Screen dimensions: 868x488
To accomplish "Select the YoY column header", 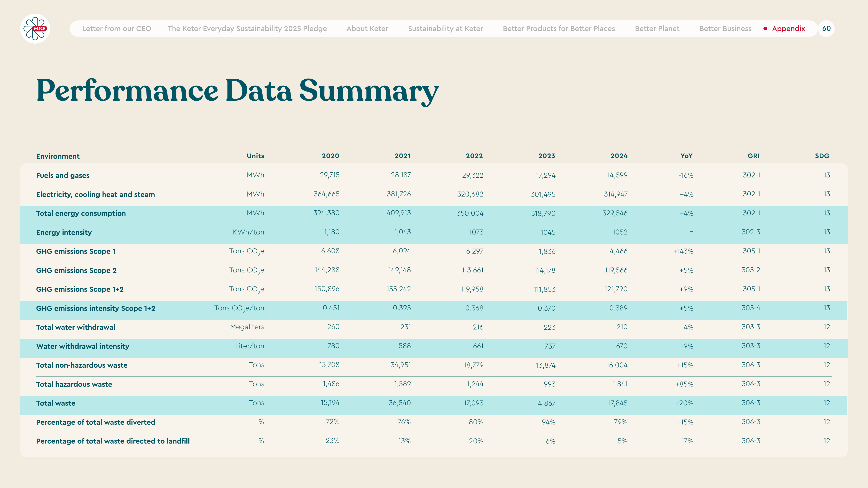I will click(x=686, y=156).
